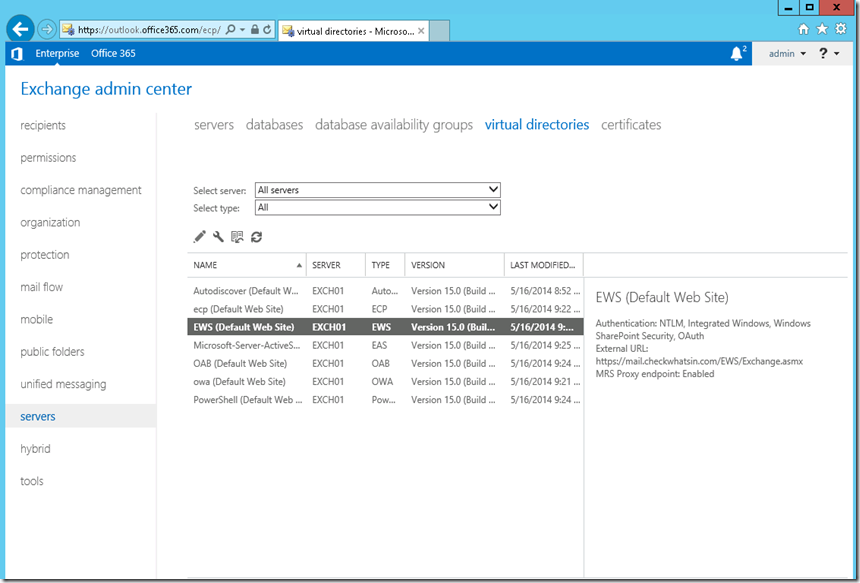Go to browser Home icon

point(804,29)
